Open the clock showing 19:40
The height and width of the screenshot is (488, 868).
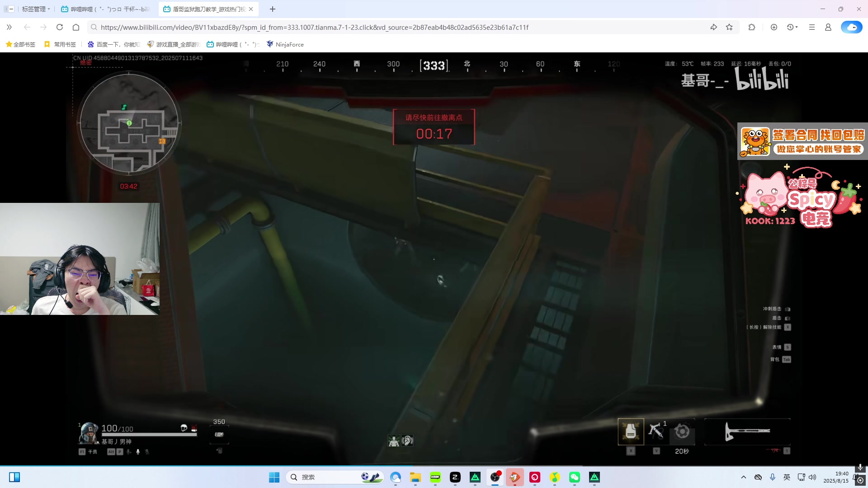coord(836,477)
